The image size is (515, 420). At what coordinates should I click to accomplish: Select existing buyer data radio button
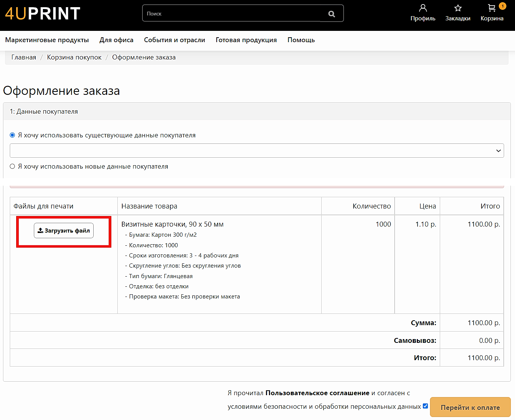12,135
